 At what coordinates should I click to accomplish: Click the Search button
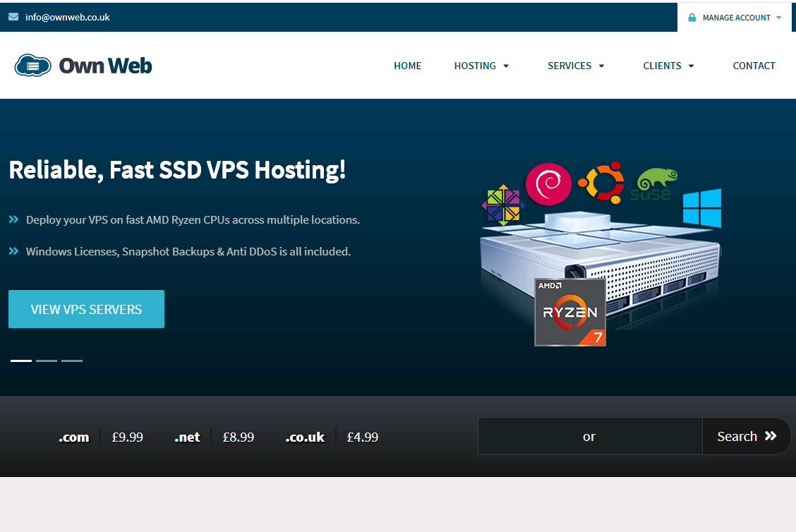tap(747, 436)
